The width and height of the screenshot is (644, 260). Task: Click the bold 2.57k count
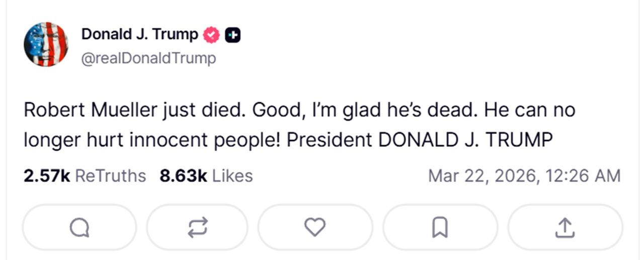click(46, 176)
